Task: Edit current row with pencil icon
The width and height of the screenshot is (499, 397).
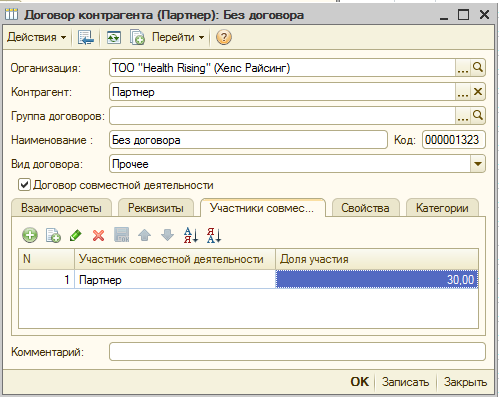Action: pyautogui.click(x=76, y=235)
